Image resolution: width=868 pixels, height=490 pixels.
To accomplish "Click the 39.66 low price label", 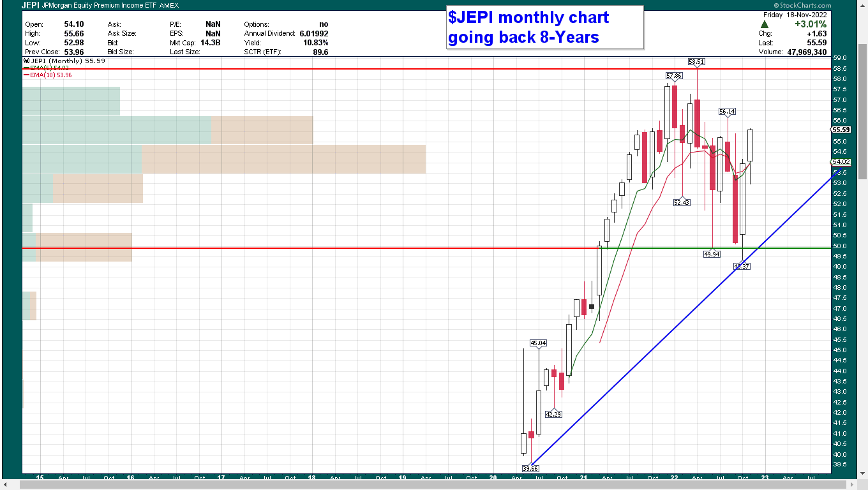I will click(530, 468).
